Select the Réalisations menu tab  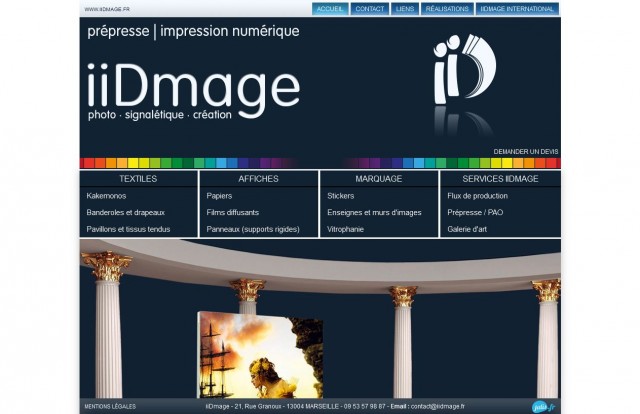click(447, 9)
